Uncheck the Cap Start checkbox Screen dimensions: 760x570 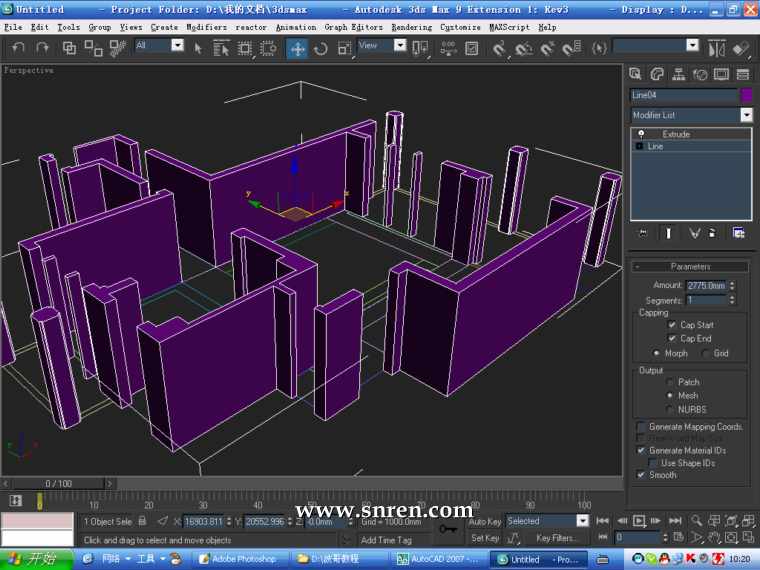672,325
